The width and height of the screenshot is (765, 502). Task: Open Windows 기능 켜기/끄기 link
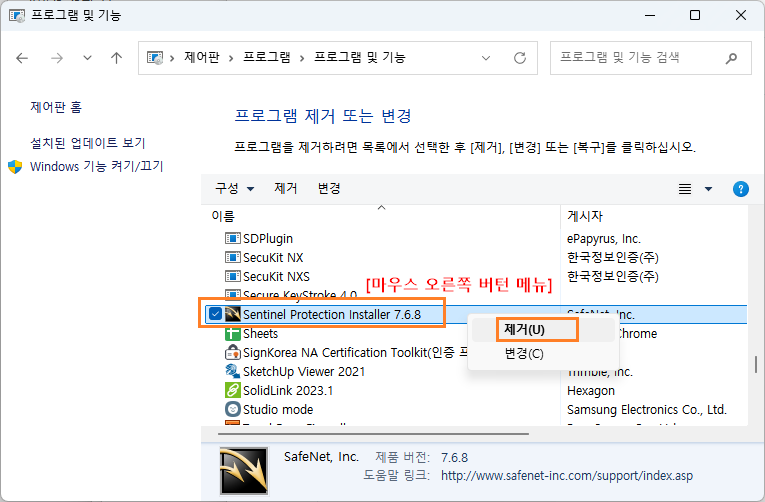[97, 166]
